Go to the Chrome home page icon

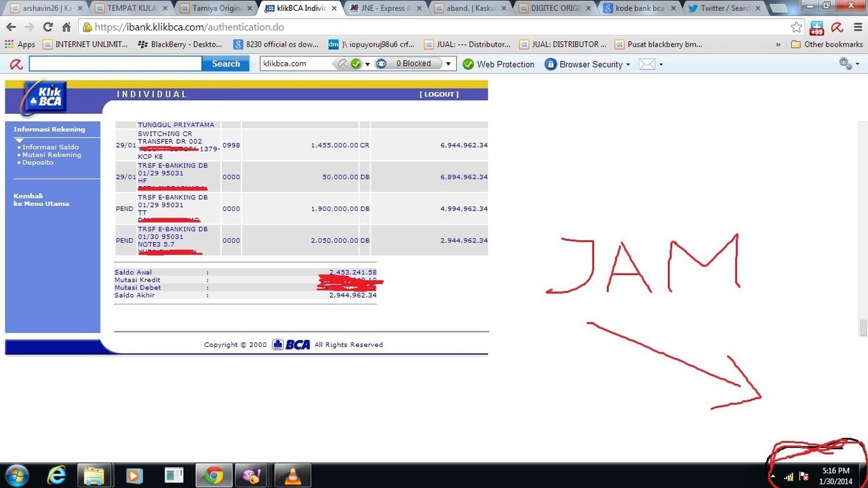pyautogui.click(x=66, y=27)
